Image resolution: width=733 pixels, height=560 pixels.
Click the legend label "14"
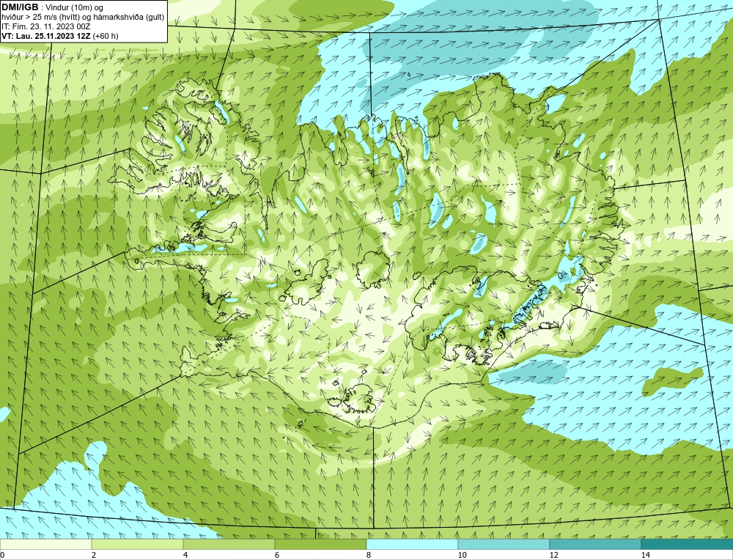pos(646,555)
